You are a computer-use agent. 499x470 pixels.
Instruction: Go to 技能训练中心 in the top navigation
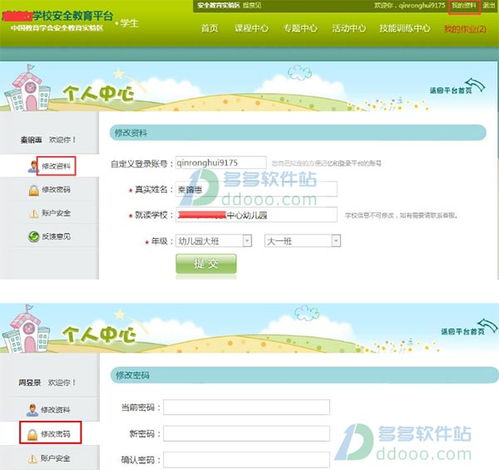(x=404, y=28)
